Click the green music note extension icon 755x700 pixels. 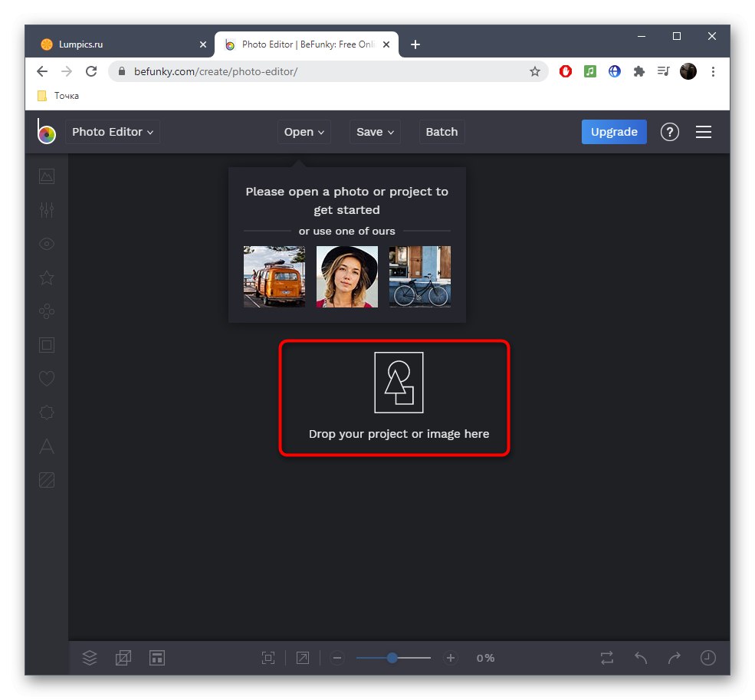coord(590,71)
